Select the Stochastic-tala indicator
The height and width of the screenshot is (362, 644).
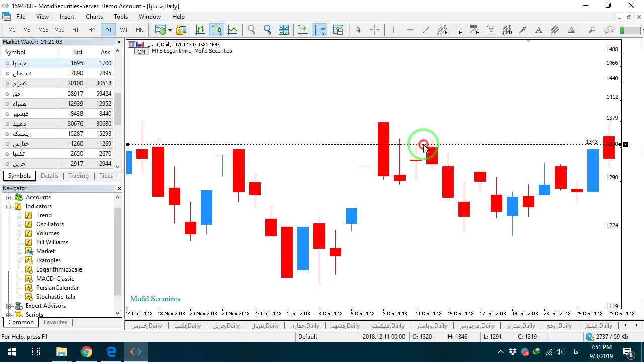pos(55,297)
